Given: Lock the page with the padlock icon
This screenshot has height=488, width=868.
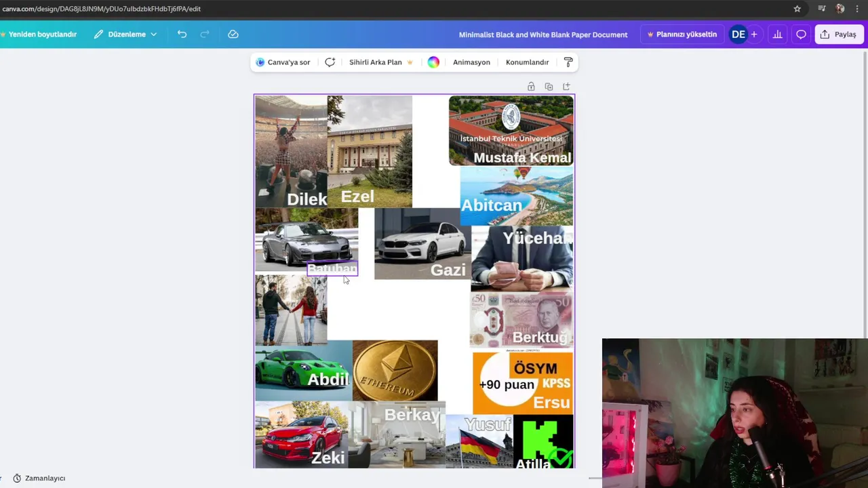Looking at the screenshot, I should coord(531,87).
